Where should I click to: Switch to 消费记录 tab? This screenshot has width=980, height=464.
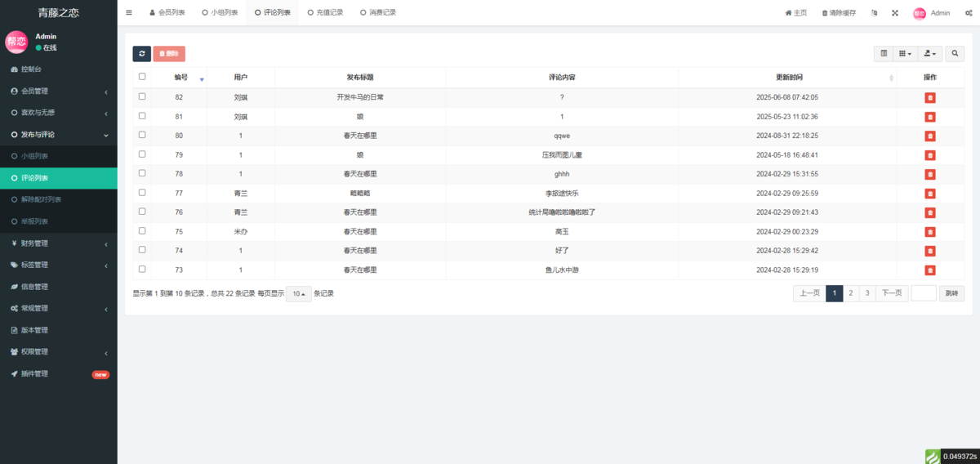[377, 13]
